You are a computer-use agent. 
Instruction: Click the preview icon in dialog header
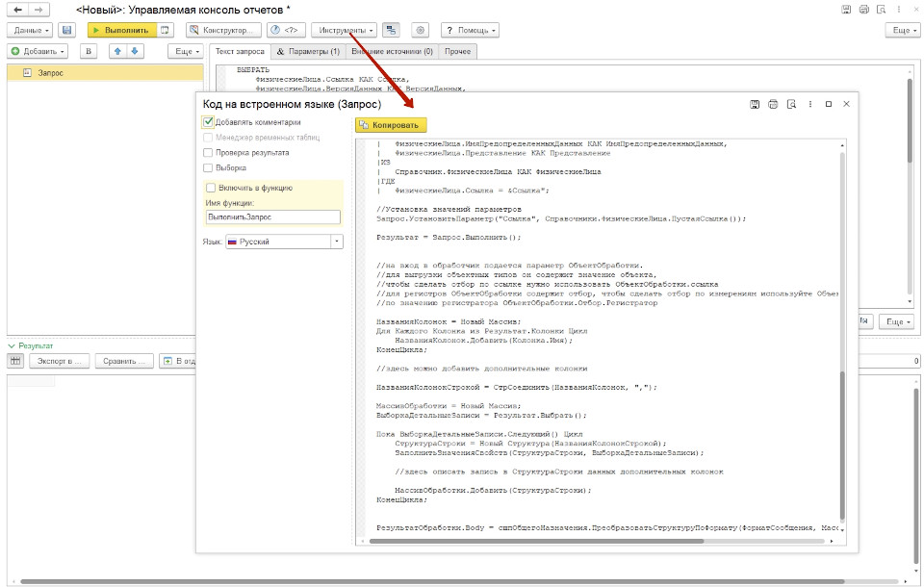click(x=790, y=104)
